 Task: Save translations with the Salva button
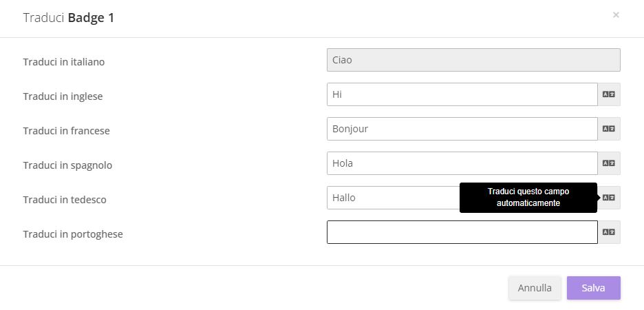click(x=593, y=288)
